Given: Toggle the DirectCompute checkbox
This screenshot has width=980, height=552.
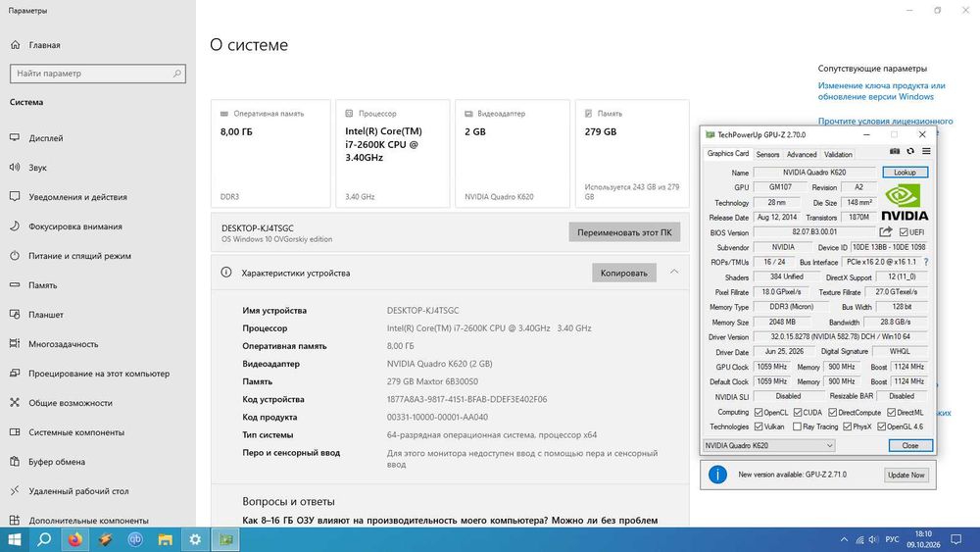Looking at the screenshot, I should point(832,413).
